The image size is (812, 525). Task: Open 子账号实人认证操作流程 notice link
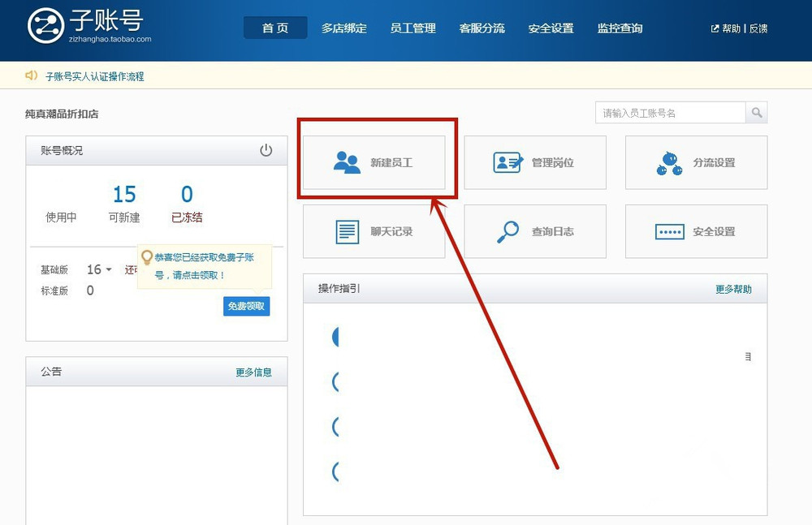point(95,76)
